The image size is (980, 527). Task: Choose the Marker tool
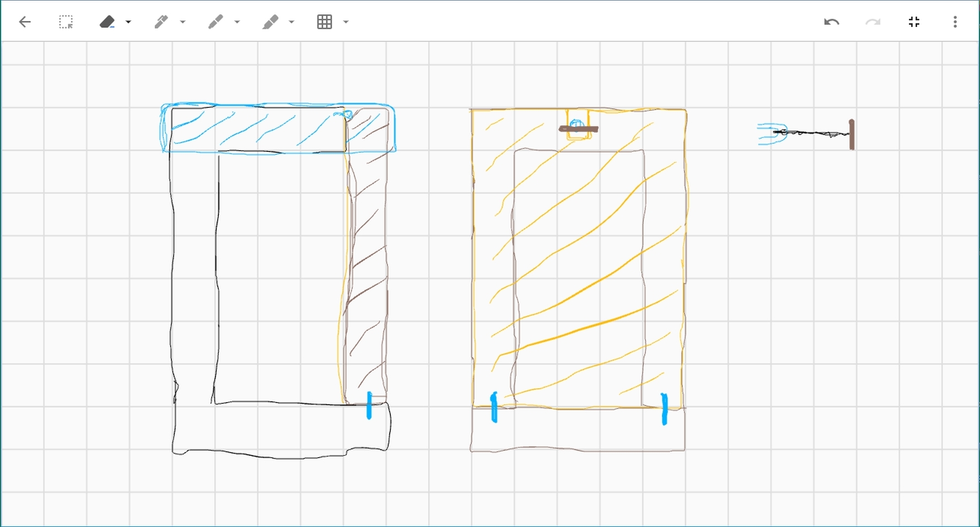point(216,22)
